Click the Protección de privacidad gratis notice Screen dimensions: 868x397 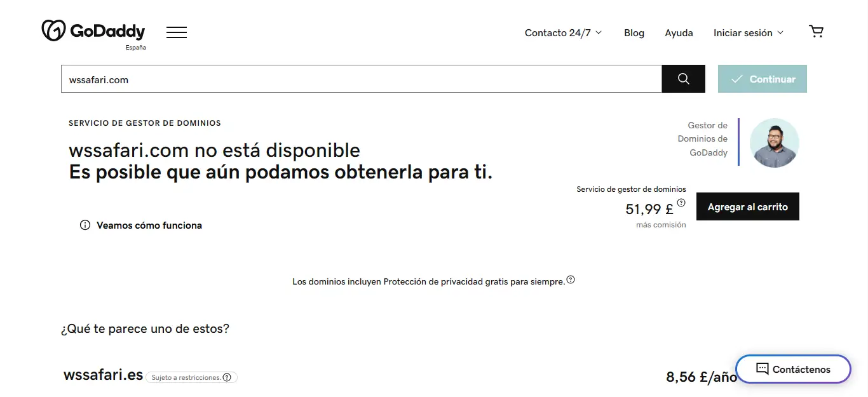pos(429,281)
